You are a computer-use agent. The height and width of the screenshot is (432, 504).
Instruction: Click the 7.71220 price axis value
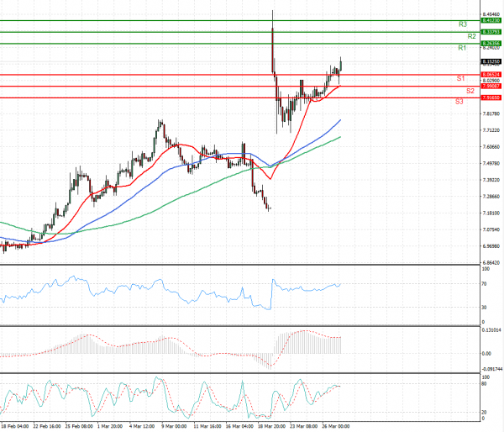pos(491,130)
